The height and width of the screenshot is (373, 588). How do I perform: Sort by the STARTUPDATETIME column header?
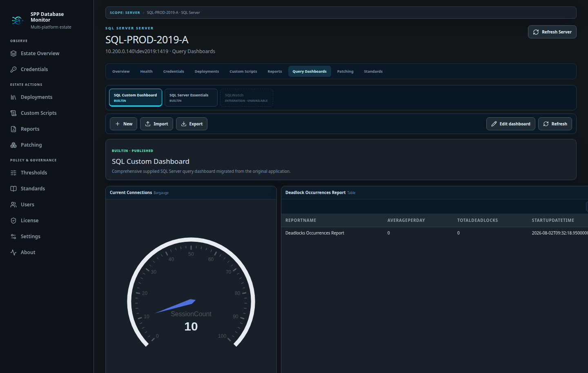click(x=553, y=220)
